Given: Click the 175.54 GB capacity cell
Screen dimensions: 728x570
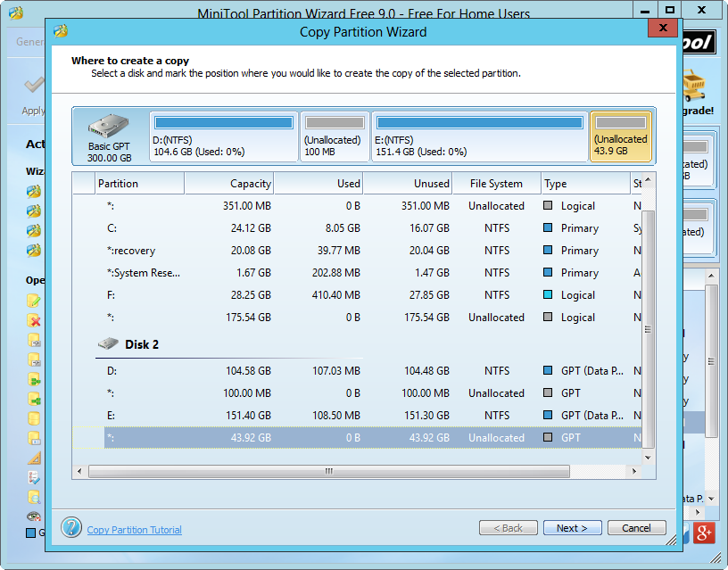Looking at the screenshot, I should tap(248, 317).
